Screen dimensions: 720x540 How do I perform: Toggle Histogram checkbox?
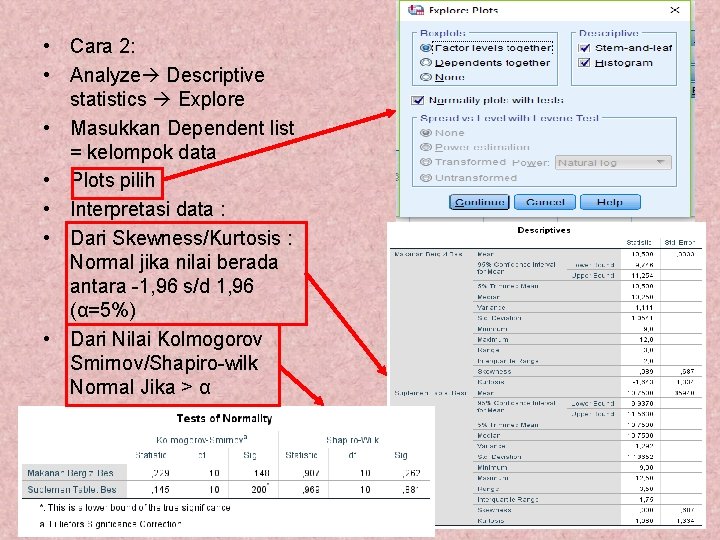(x=584, y=62)
